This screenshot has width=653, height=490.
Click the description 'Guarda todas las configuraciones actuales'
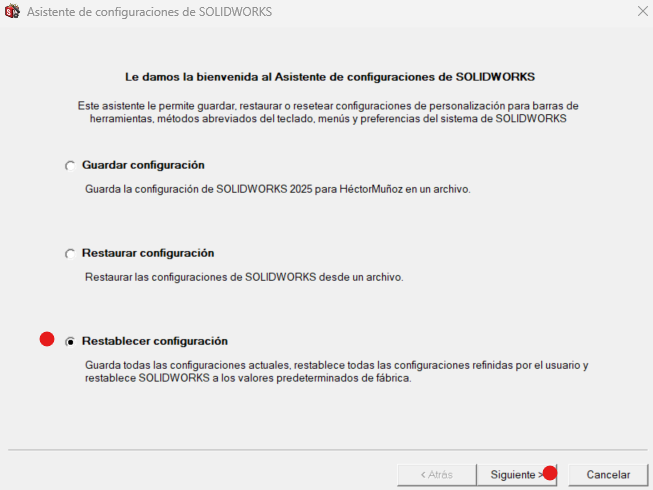tap(187, 365)
